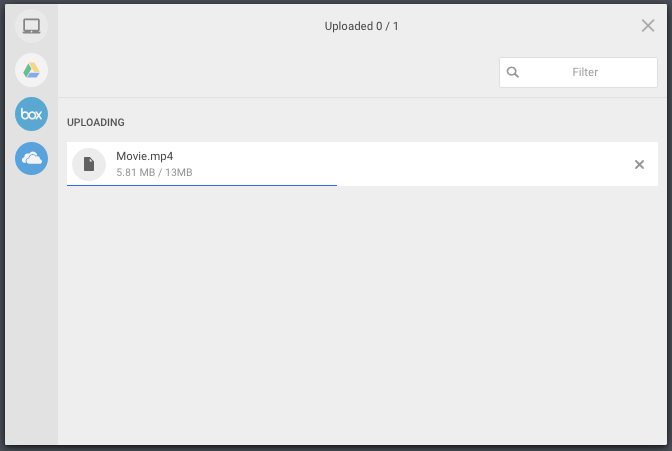The height and width of the screenshot is (451, 672).
Task: Select the local computer upload source
Action: (31, 26)
